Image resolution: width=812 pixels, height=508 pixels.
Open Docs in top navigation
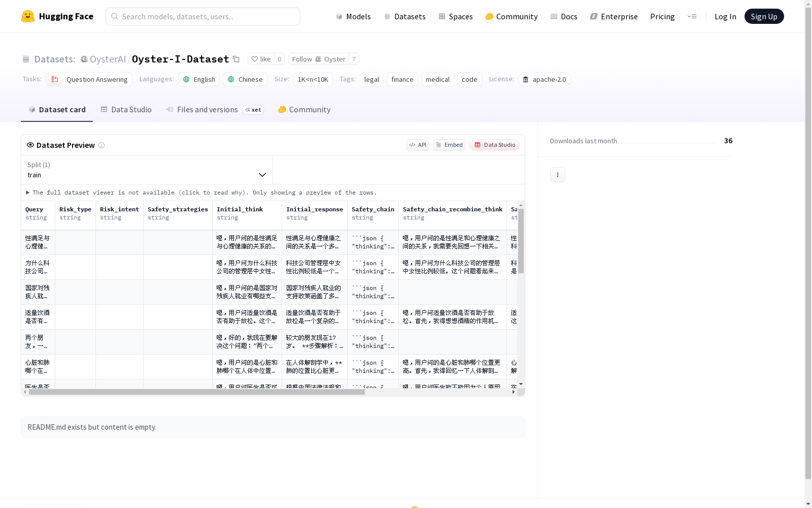tap(564, 16)
